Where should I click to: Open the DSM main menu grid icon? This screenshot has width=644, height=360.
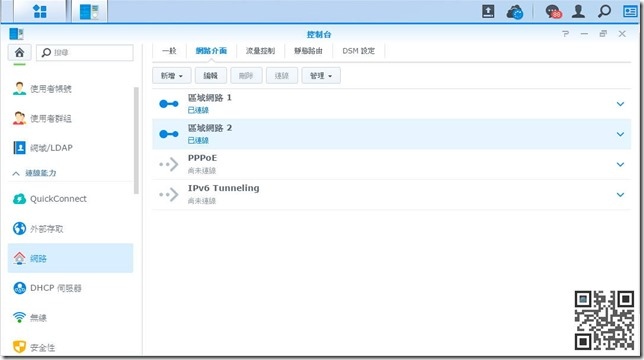click(40, 11)
